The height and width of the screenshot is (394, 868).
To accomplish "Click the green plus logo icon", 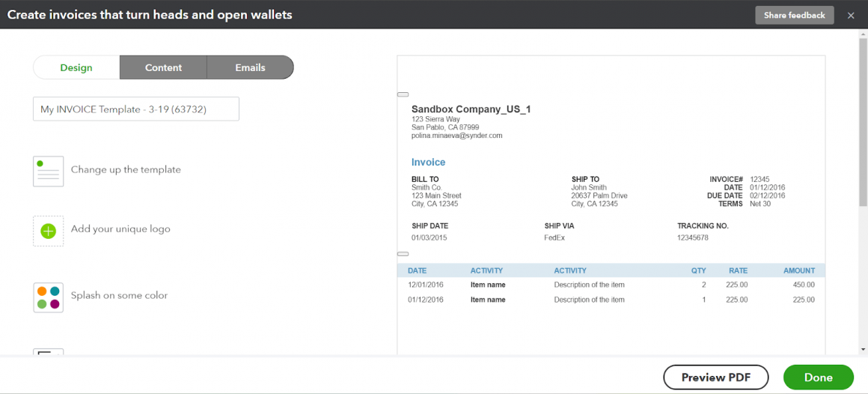I will click(48, 231).
